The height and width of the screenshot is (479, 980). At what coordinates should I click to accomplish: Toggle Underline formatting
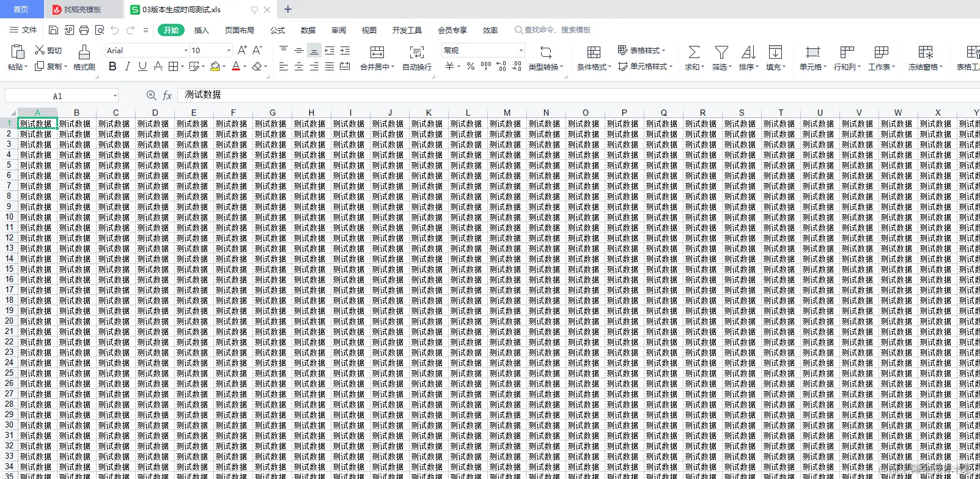tap(142, 66)
